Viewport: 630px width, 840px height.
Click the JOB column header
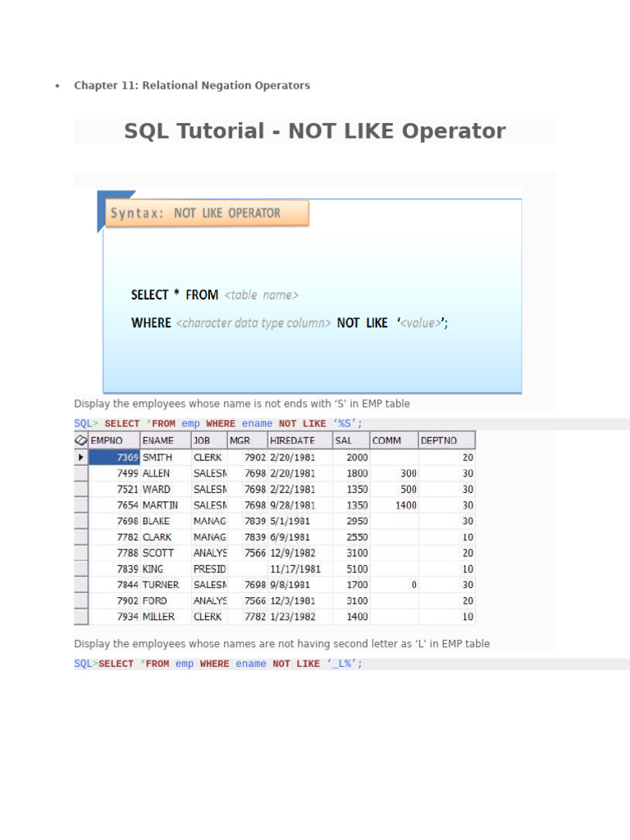tap(208, 441)
